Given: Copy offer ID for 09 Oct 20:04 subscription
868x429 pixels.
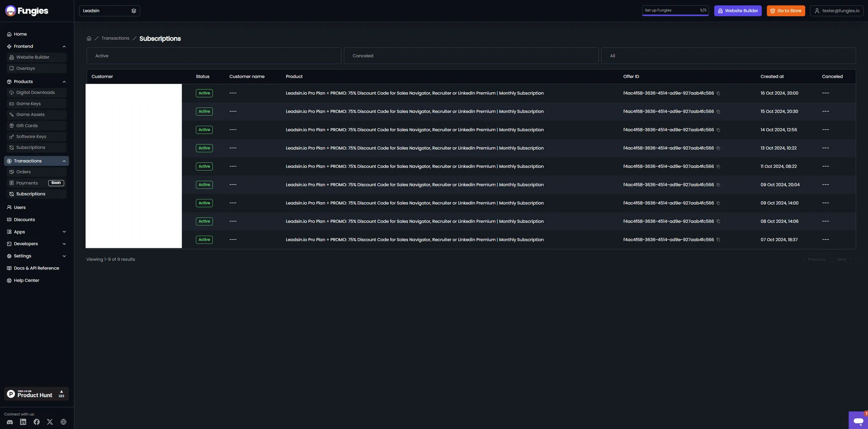Looking at the screenshot, I should 718,185.
